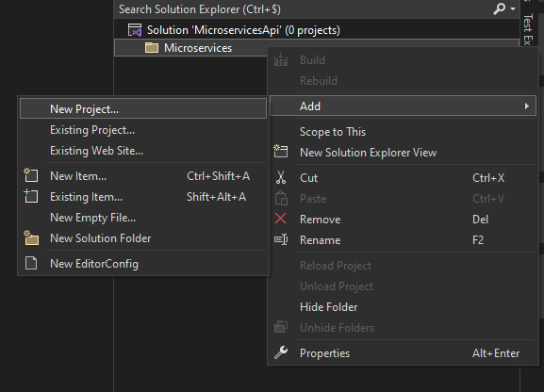544x392 pixels.
Task: Click the Properties wrench icon
Action: pyautogui.click(x=281, y=352)
